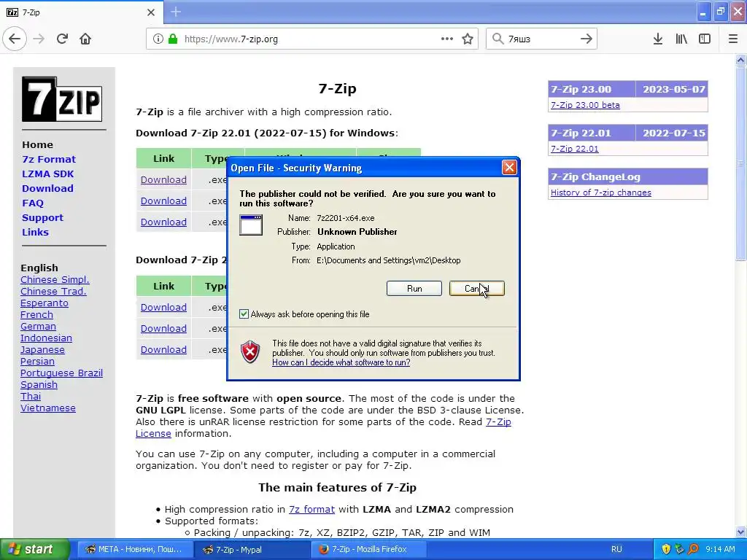Image resolution: width=747 pixels, height=560 pixels.
Task: Click the forward navigation arrow
Action: click(x=39, y=39)
